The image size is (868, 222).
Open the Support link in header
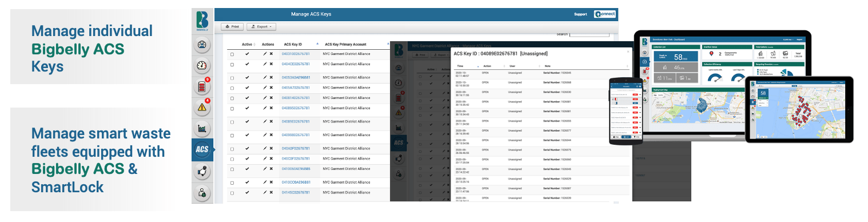click(x=580, y=14)
